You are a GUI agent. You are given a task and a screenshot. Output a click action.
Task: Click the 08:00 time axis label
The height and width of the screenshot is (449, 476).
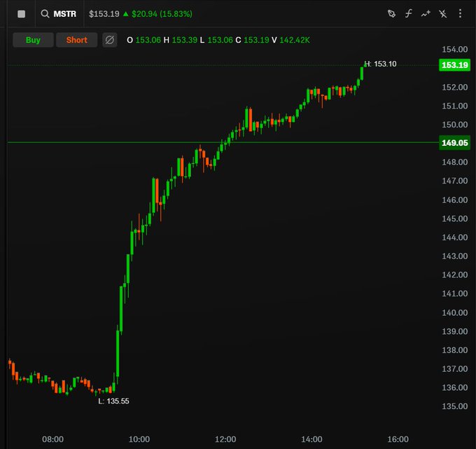click(x=52, y=439)
